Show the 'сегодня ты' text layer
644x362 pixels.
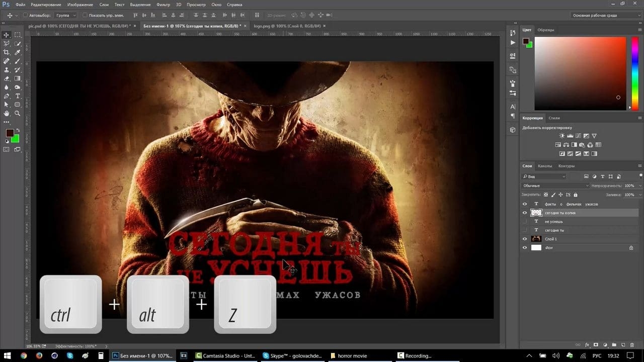[x=525, y=230]
